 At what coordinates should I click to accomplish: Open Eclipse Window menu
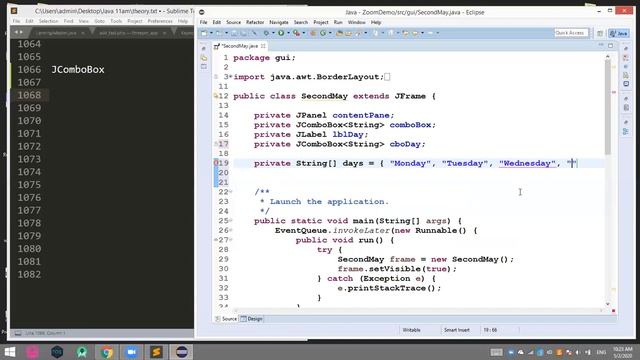click(357, 22)
